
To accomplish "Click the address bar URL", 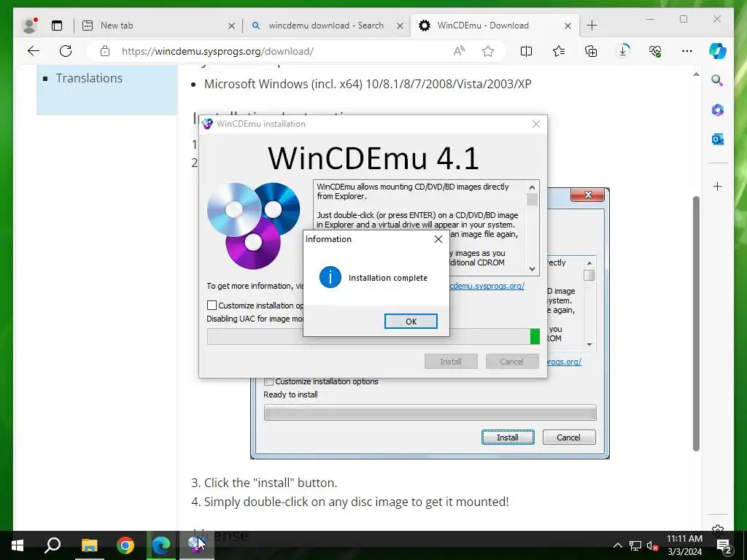I will point(217,51).
